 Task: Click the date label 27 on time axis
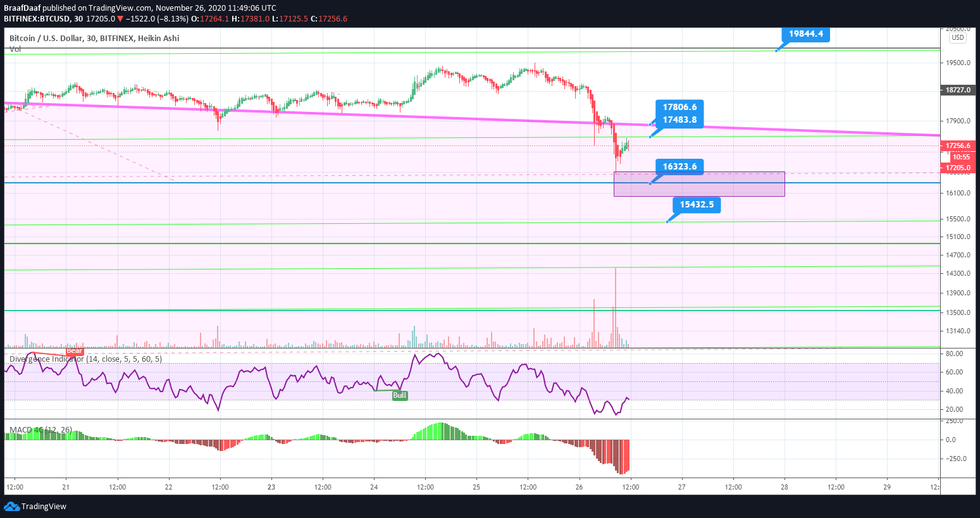(x=682, y=488)
